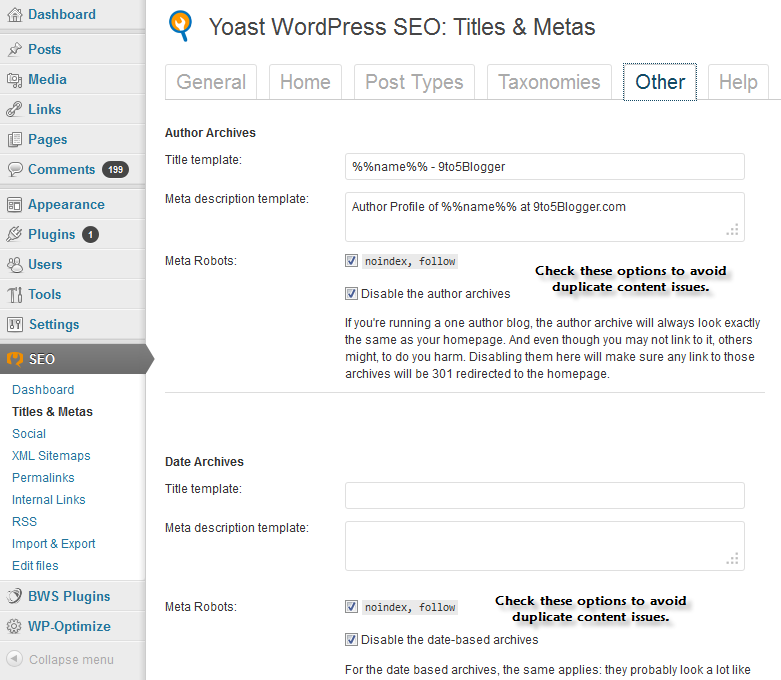Viewport: 781px width, 680px height.
Task: Switch to the General tab
Action: pyautogui.click(x=211, y=82)
